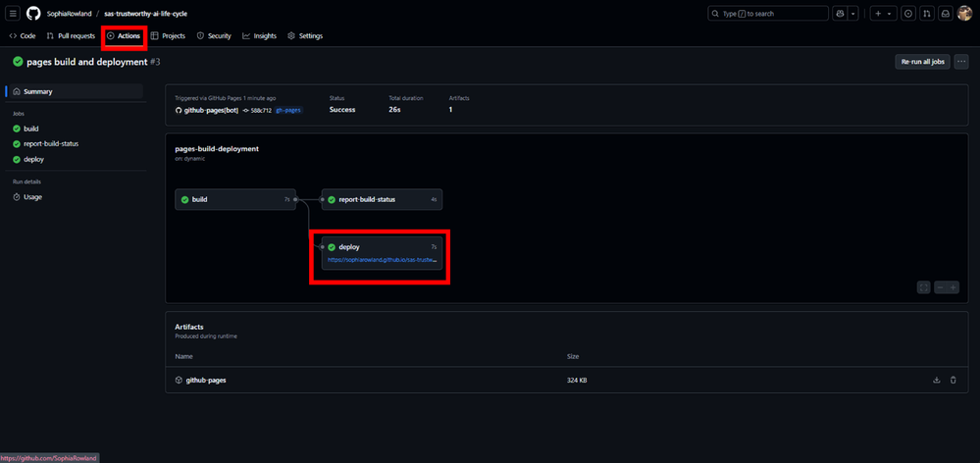Click the gh-pages branch label
Viewport: 980px width, 463px height.
click(x=288, y=110)
